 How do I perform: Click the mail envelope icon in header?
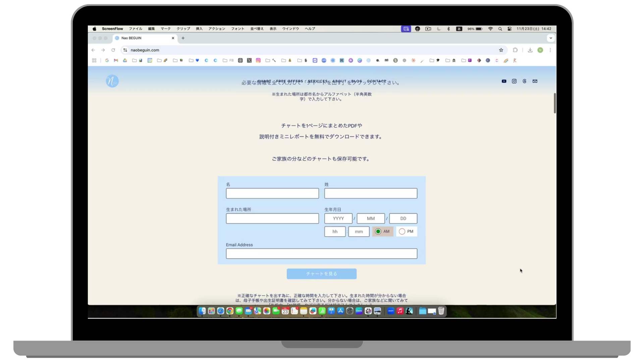[535, 81]
